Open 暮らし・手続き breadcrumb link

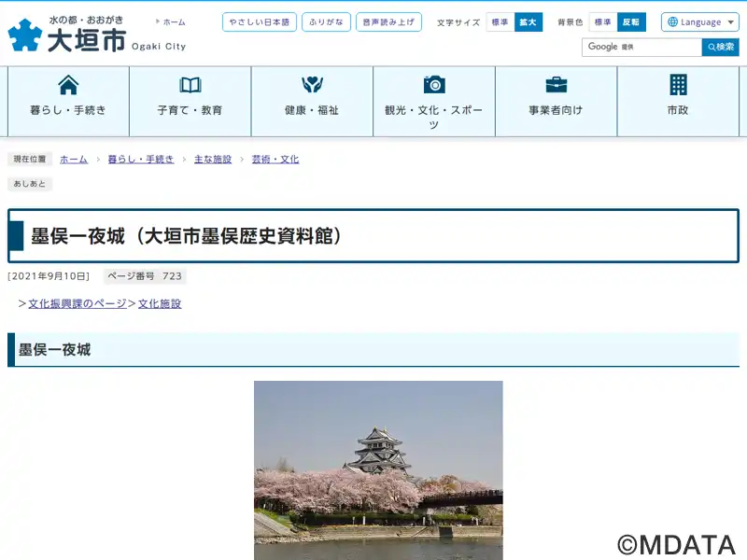pos(141,159)
